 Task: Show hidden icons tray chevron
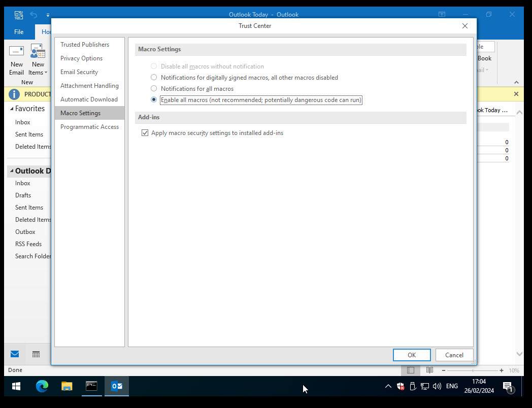[x=388, y=386]
